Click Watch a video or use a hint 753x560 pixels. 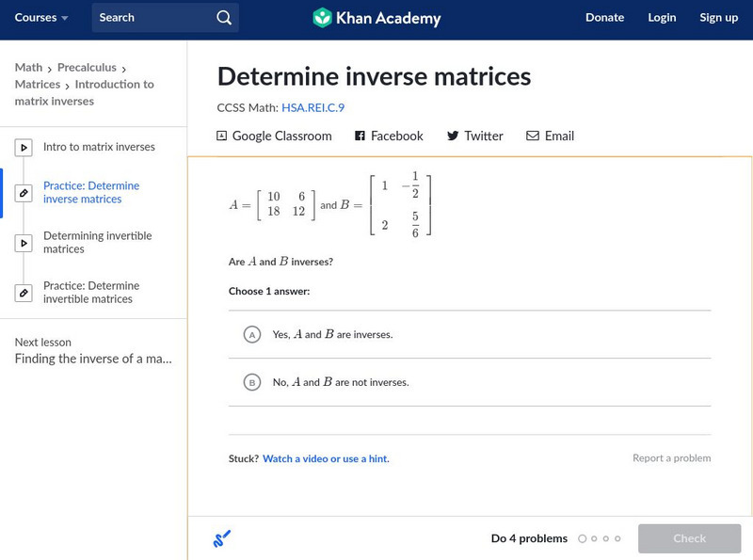tap(326, 459)
